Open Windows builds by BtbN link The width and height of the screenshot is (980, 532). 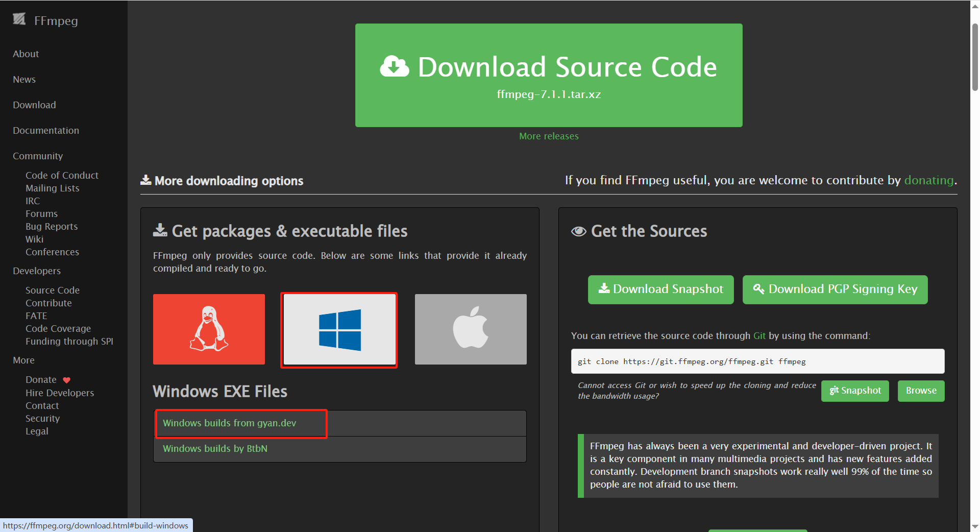tap(215, 449)
